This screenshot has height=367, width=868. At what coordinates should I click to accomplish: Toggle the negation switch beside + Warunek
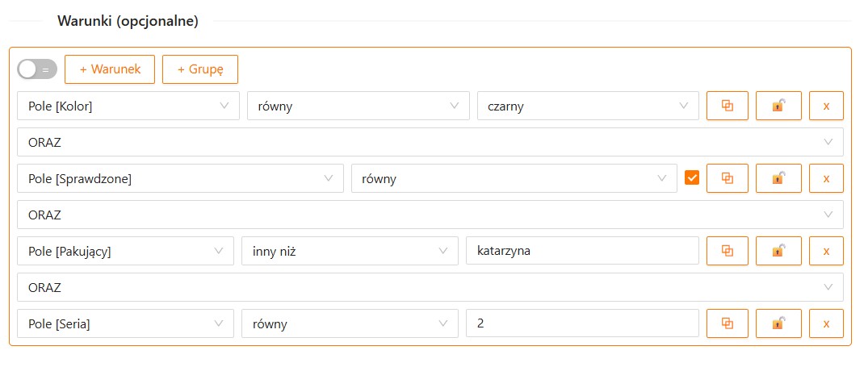(37, 69)
